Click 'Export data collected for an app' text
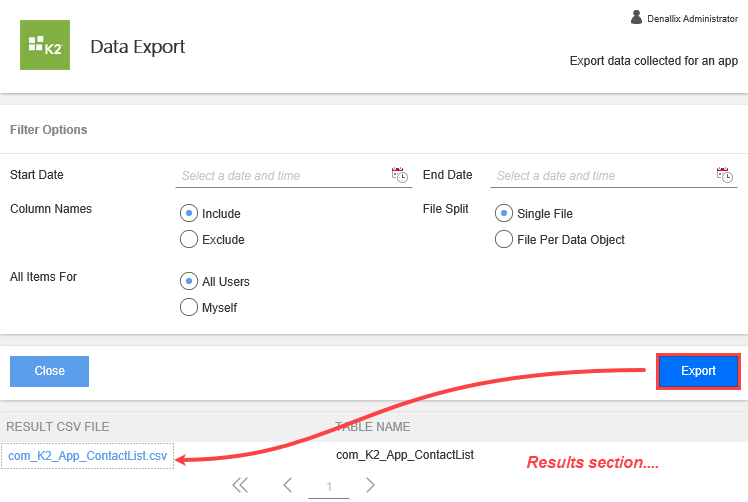 (654, 61)
